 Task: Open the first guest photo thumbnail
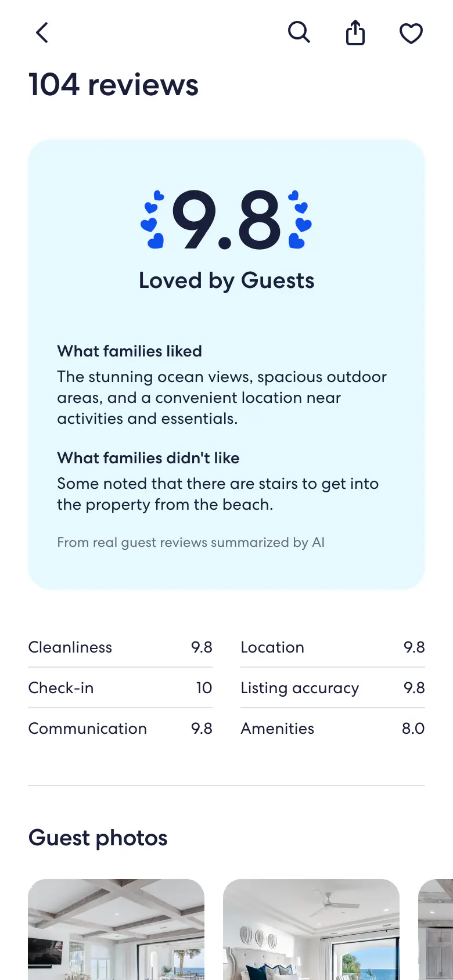tap(116, 929)
